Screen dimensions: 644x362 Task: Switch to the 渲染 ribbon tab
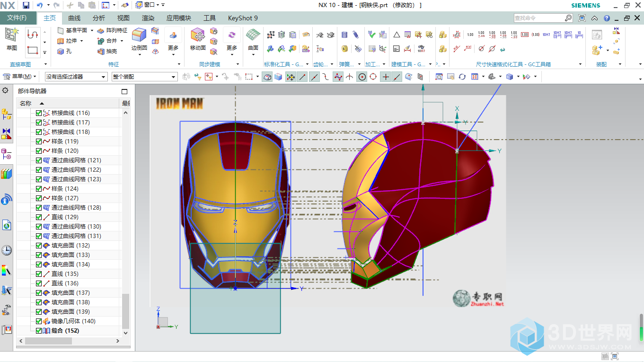coord(148,18)
